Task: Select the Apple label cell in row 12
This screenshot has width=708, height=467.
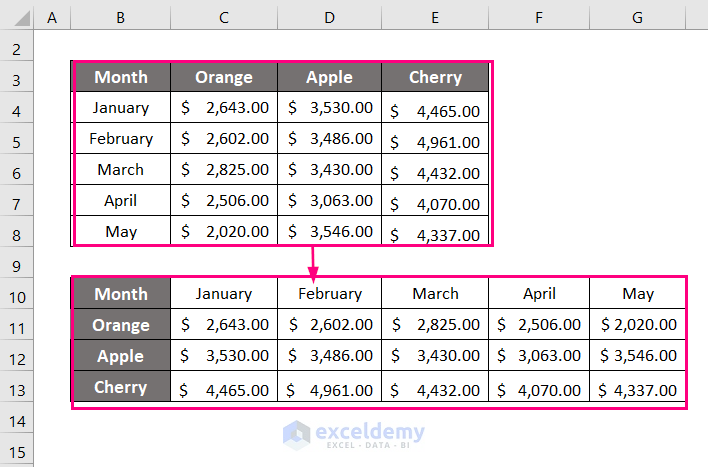Action: pyautogui.click(x=120, y=356)
